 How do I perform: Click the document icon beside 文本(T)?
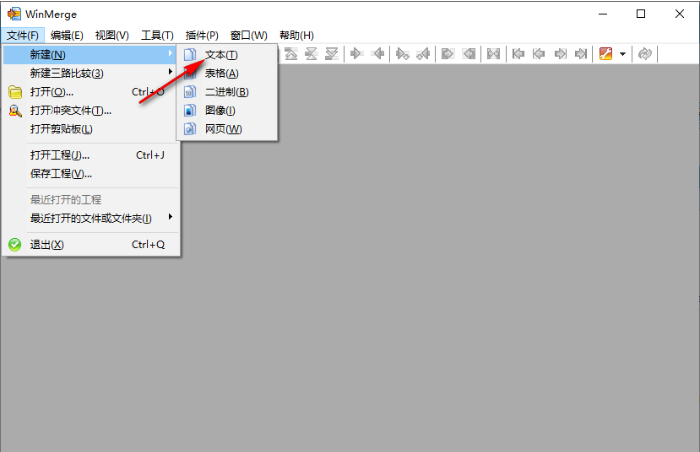click(x=190, y=55)
